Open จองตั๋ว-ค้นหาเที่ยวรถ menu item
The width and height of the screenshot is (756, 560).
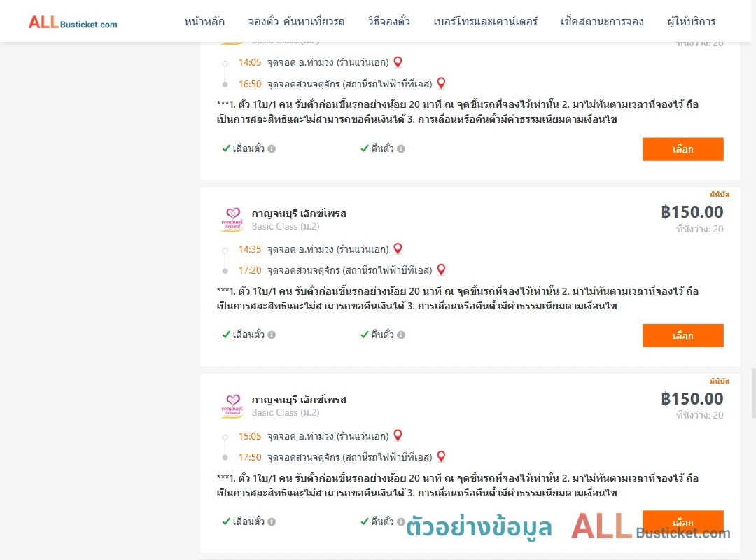296,22
